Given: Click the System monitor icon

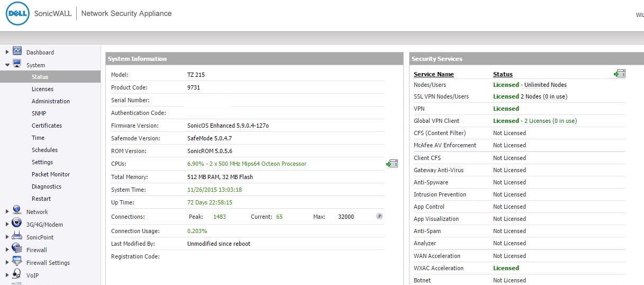Looking at the screenshot, I should coord(17,64).
